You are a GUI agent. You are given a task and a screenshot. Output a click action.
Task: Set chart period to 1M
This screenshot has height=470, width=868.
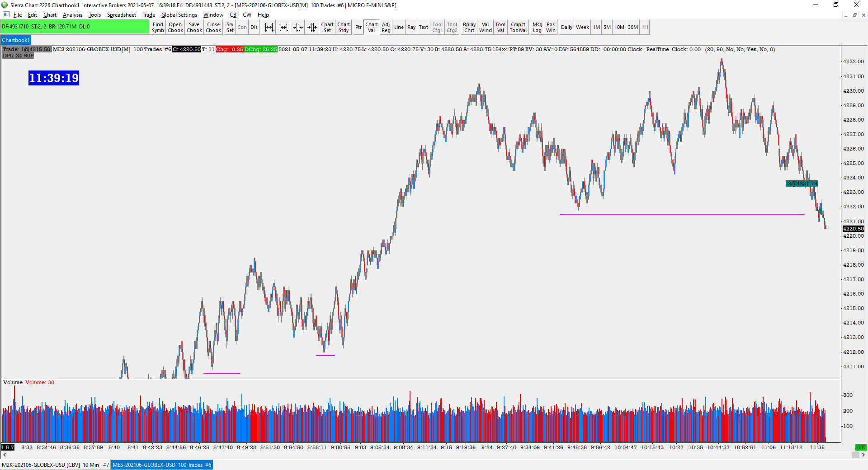(597, 28)
